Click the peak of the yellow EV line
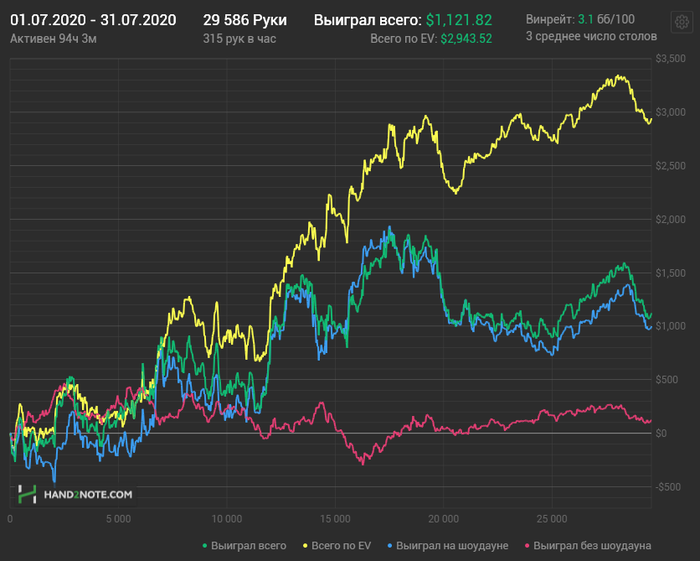The image size is (700, 561). click(618, 76)
